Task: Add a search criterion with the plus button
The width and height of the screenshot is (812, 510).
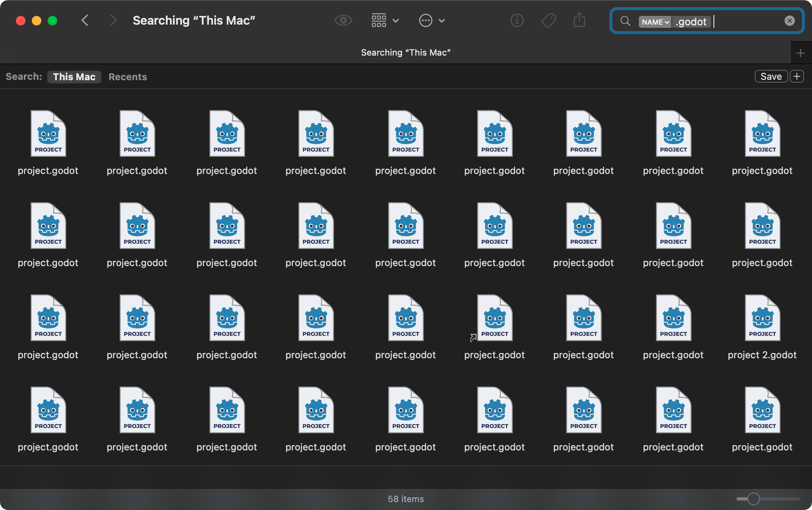Action: click(x=797, y=76)
